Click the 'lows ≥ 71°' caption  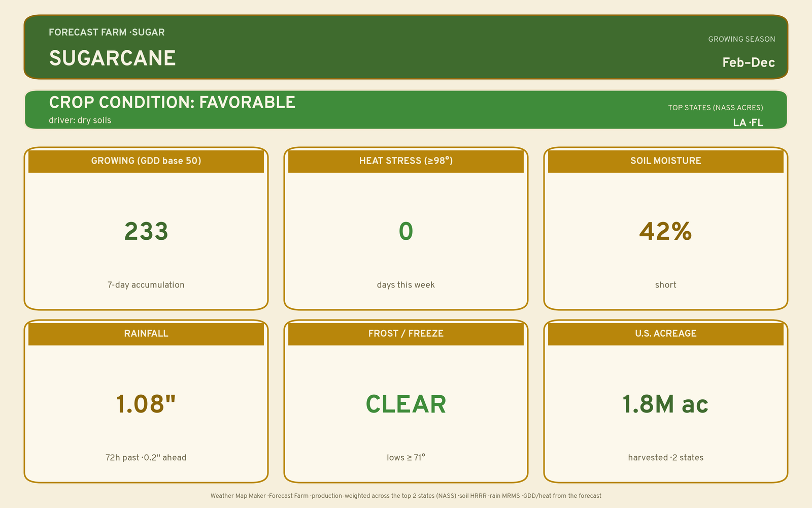[406, 458]
